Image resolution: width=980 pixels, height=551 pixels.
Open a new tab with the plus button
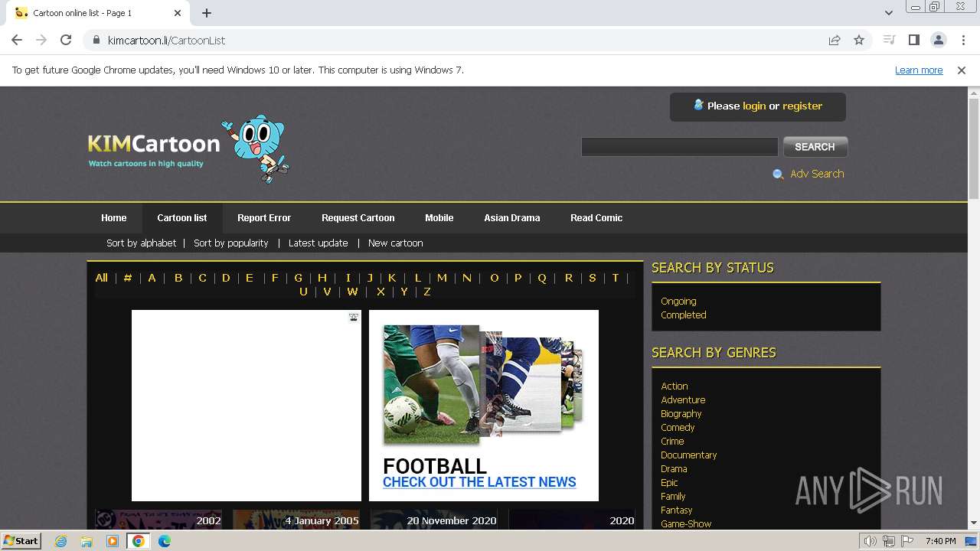(x=207, y=13)
